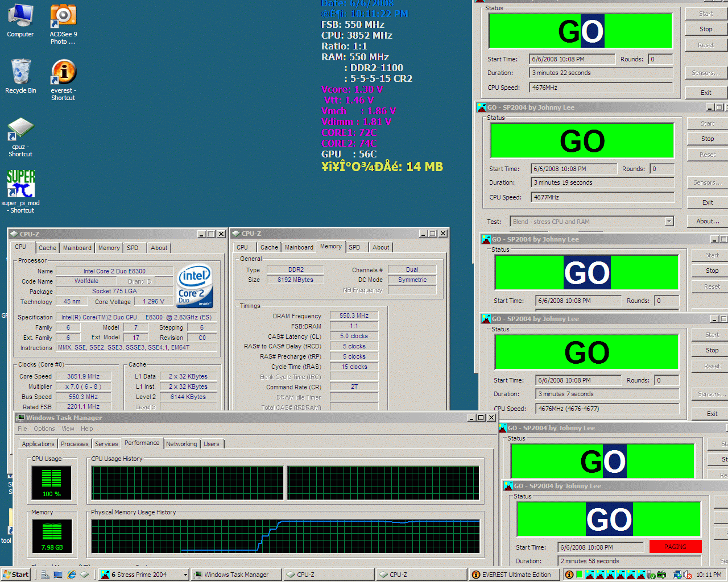
Task: Switch to the CPU tab in the CPU-Z Memory window
Action: (242, 247)
